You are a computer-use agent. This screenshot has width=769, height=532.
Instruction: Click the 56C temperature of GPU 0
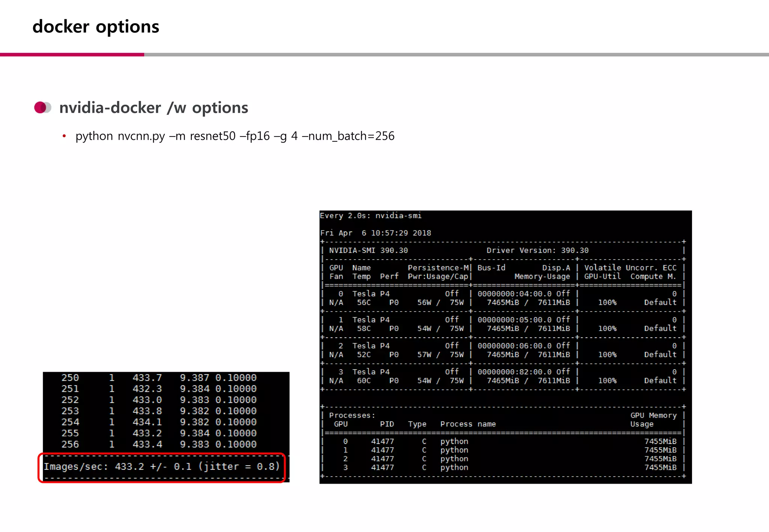[364, 302]
